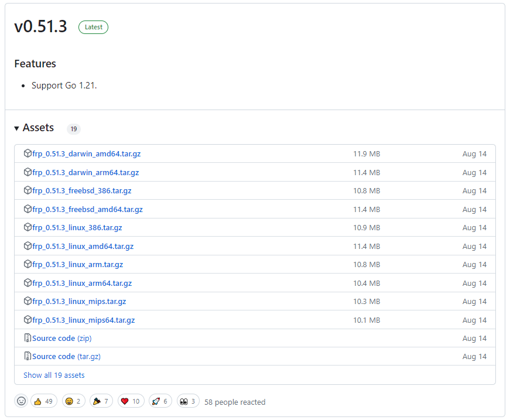Click package icon beside linux_amd64 archive

tap(28, 246)
